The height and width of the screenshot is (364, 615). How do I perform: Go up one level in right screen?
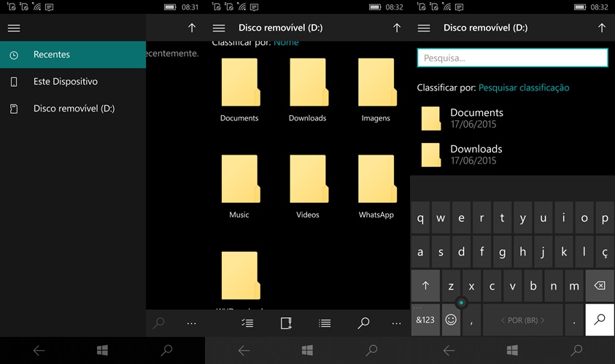[602, 28]
